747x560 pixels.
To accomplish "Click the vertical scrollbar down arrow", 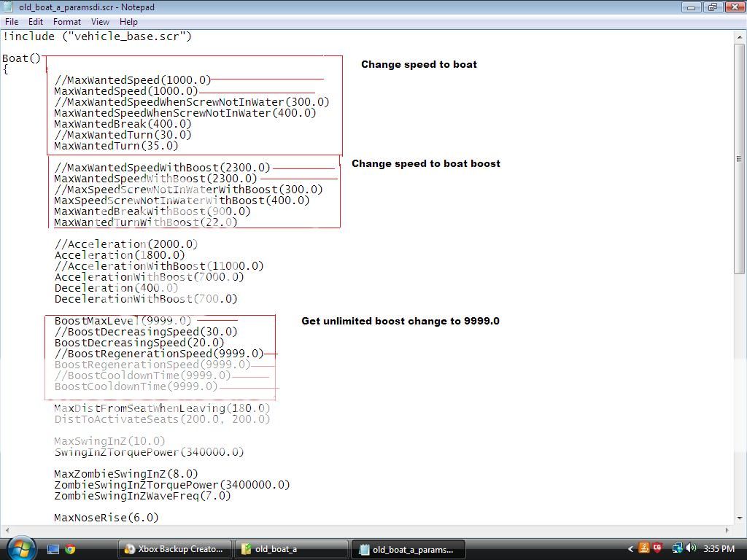I will [x=740, y=517].
